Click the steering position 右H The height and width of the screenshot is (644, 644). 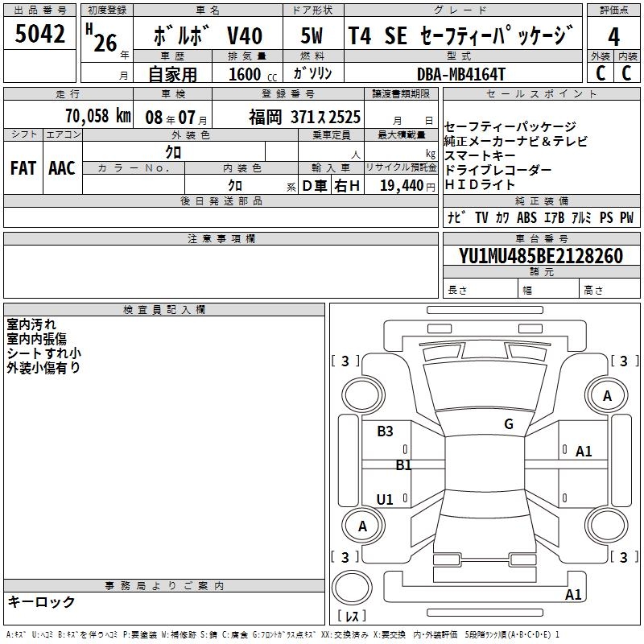click(x=347, y=186)
